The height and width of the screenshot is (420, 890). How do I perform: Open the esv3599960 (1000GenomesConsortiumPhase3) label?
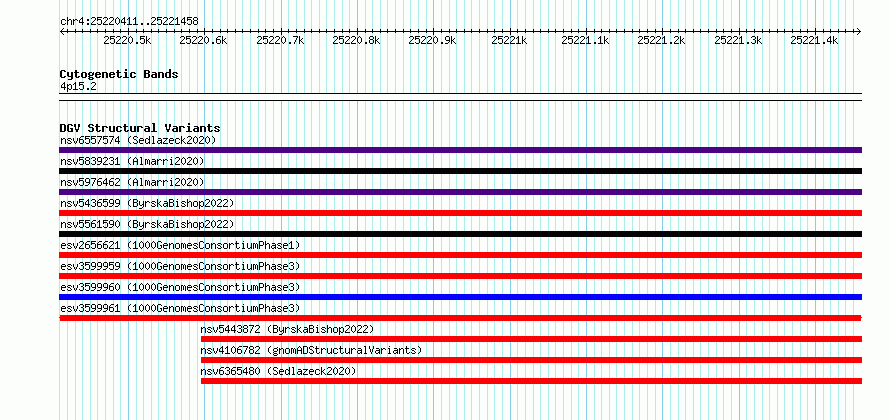click(180, 287)
